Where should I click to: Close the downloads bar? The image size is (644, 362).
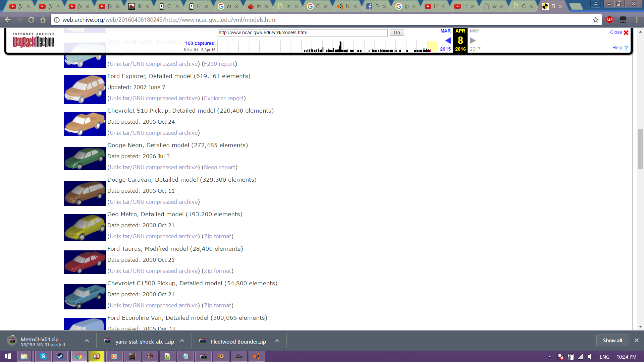[x=636, y=340]
